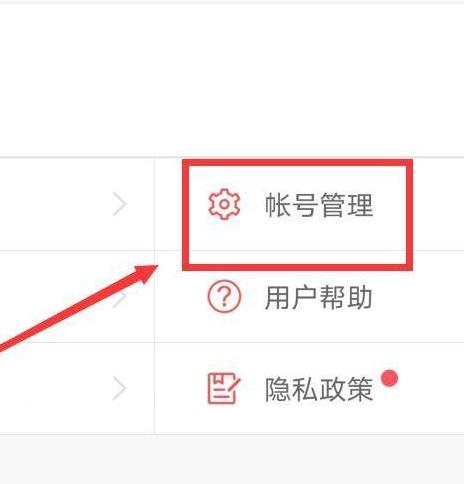This screenshot has height=484, width=464.
Task: Click the 政策 characters in 隐私政策
Action: [x=346, y=389]
